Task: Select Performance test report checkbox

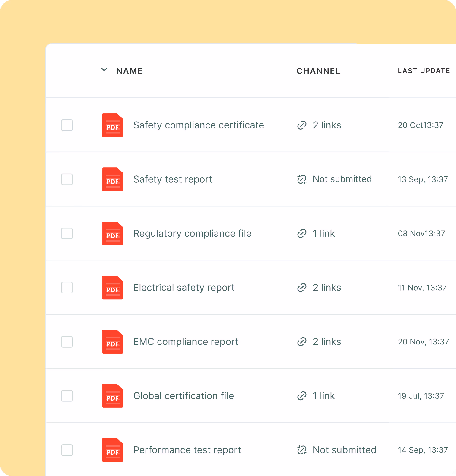Action: (67, 450)
